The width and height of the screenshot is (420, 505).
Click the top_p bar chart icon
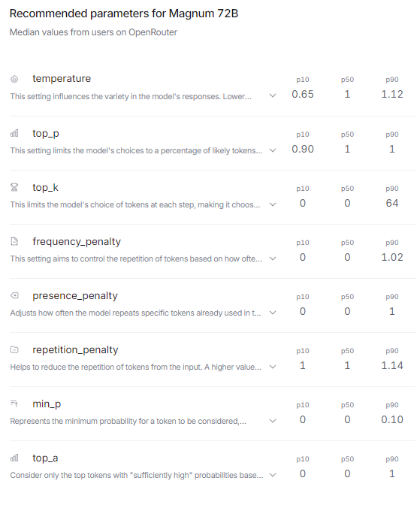point(14,133)
